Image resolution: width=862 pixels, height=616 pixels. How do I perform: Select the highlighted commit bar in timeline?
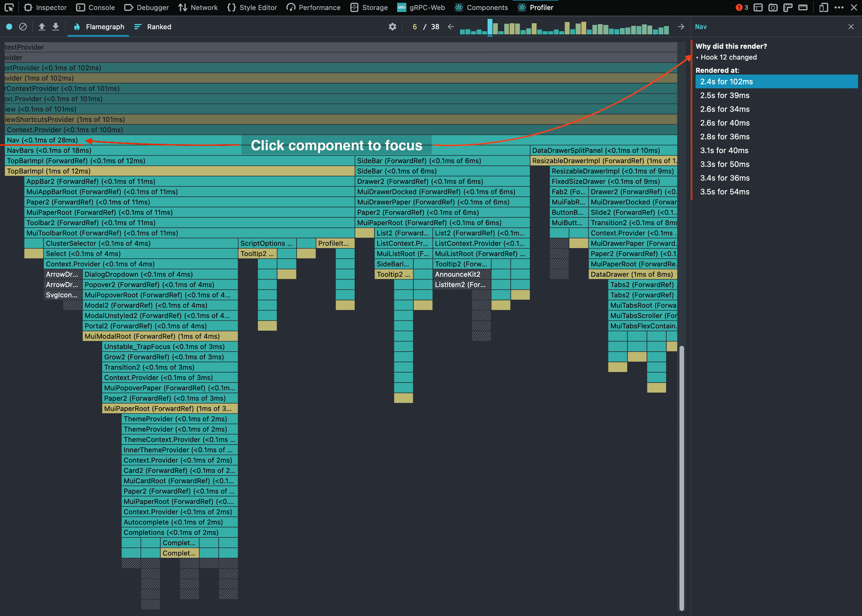tap(490, 27)
